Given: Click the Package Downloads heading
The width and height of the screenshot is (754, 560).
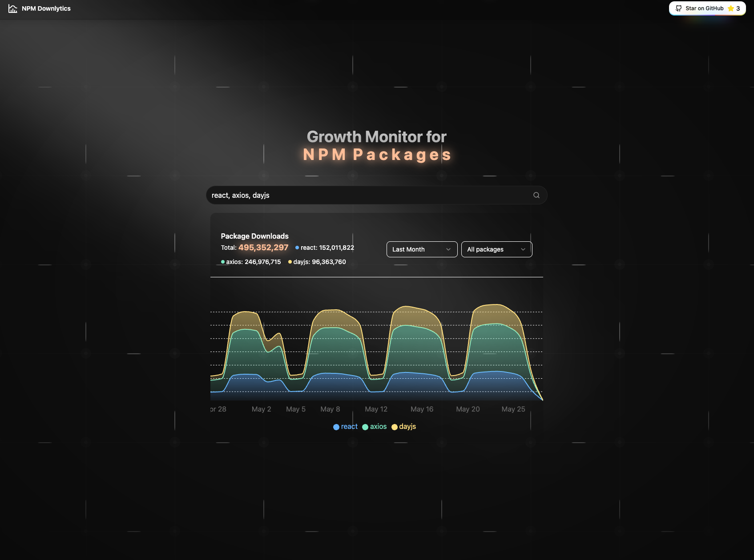Looking at the screenshot, I should pyautogui.click(x=255, y=236).
